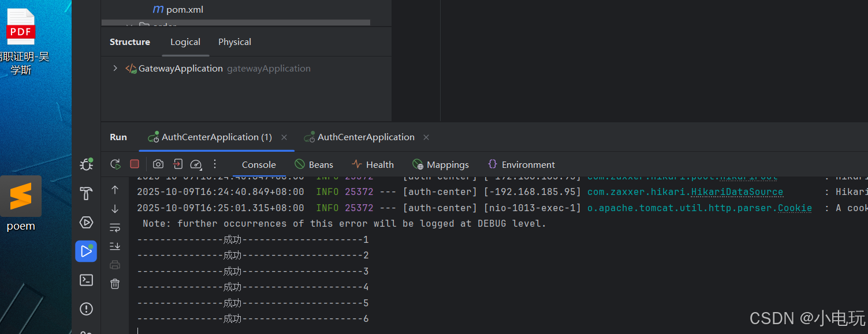Switch to the Mappings tab

pyautogui.click(x=441, y=165)
